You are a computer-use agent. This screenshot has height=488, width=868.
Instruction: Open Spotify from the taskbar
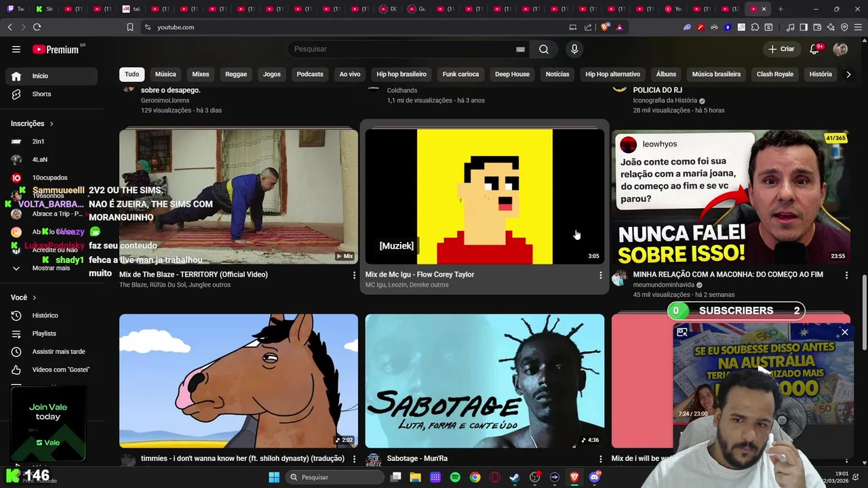(455, 477)
